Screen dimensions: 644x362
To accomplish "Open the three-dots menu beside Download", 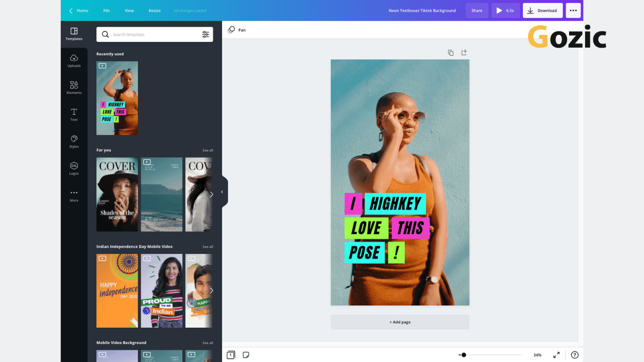I will point(573,10).
